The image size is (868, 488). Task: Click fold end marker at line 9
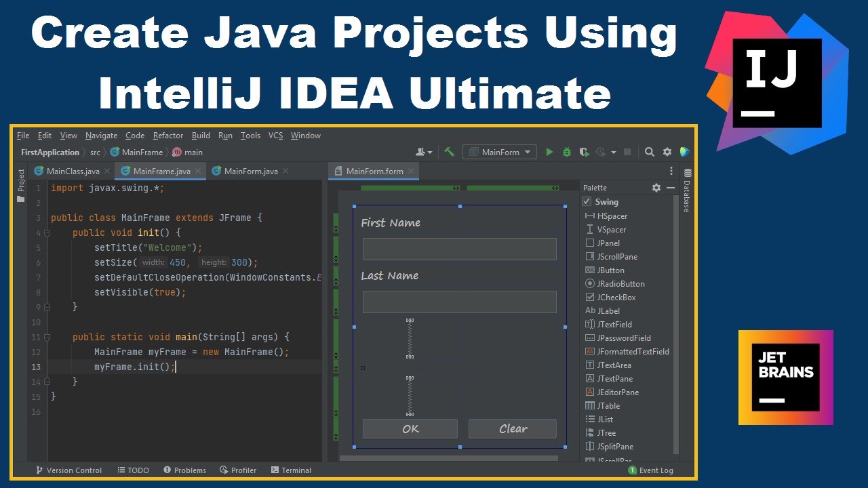(47, 307)
